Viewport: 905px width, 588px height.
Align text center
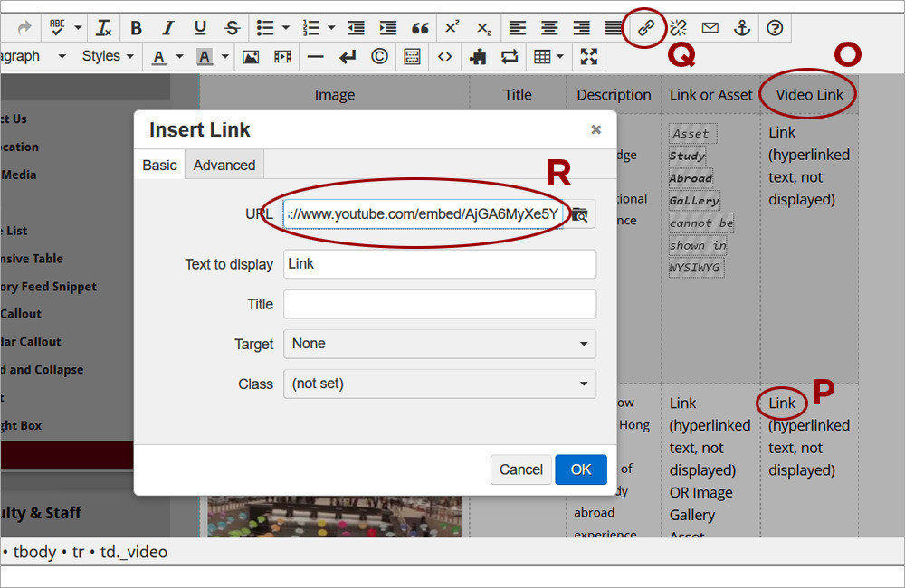coord(549,28)
